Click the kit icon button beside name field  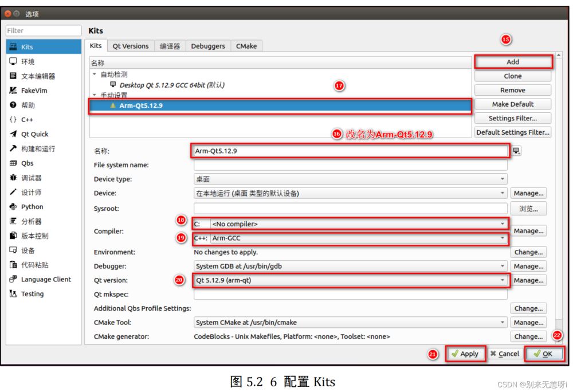pos(517,151)
